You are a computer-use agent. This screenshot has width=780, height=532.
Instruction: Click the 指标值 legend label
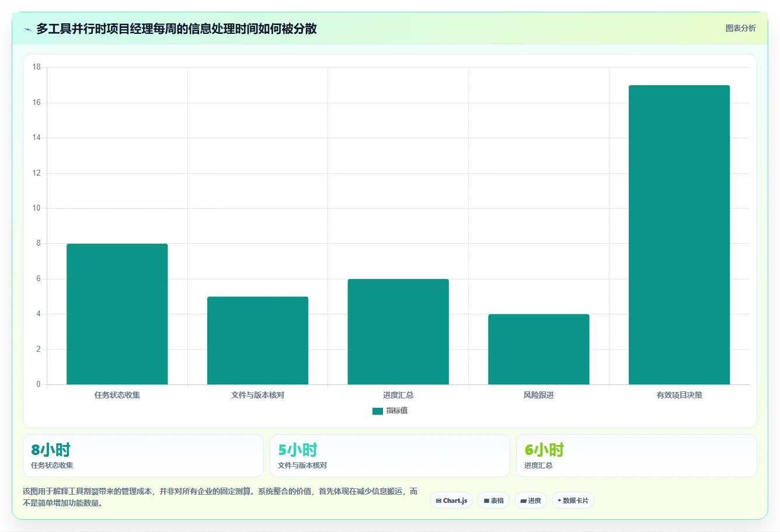point(397,411)
